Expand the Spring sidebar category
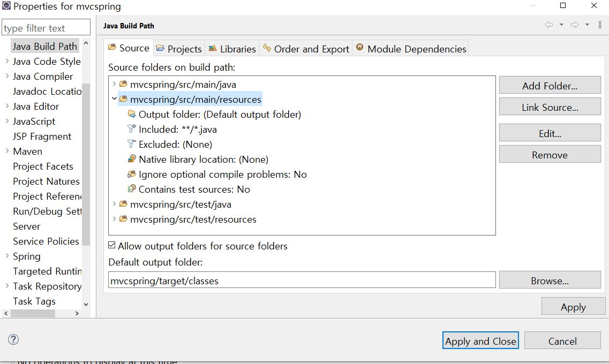The width and height of the screenshot is (609, 364). coord(7,256)
